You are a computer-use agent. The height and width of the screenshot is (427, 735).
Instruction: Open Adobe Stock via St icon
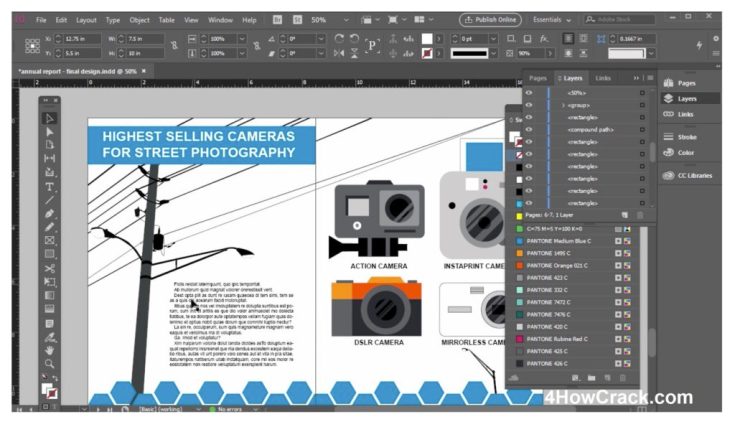click(x=297, y=20)
